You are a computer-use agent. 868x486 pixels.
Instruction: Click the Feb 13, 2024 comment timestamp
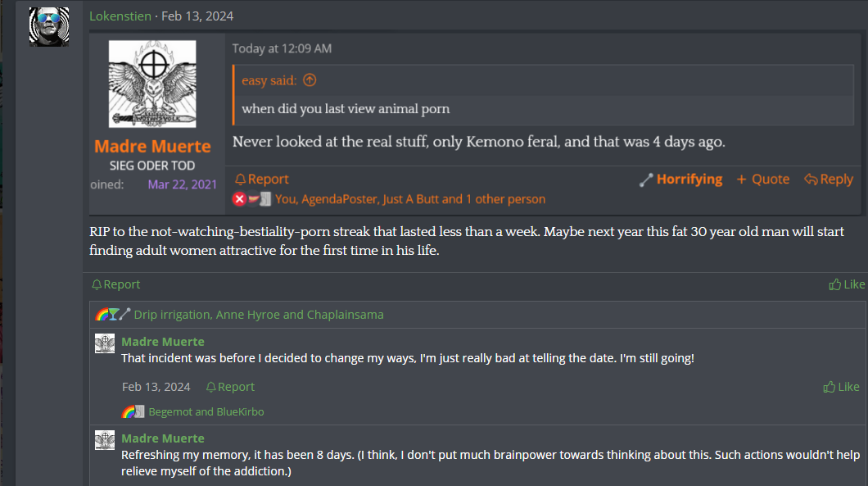(x=156, y=387)
